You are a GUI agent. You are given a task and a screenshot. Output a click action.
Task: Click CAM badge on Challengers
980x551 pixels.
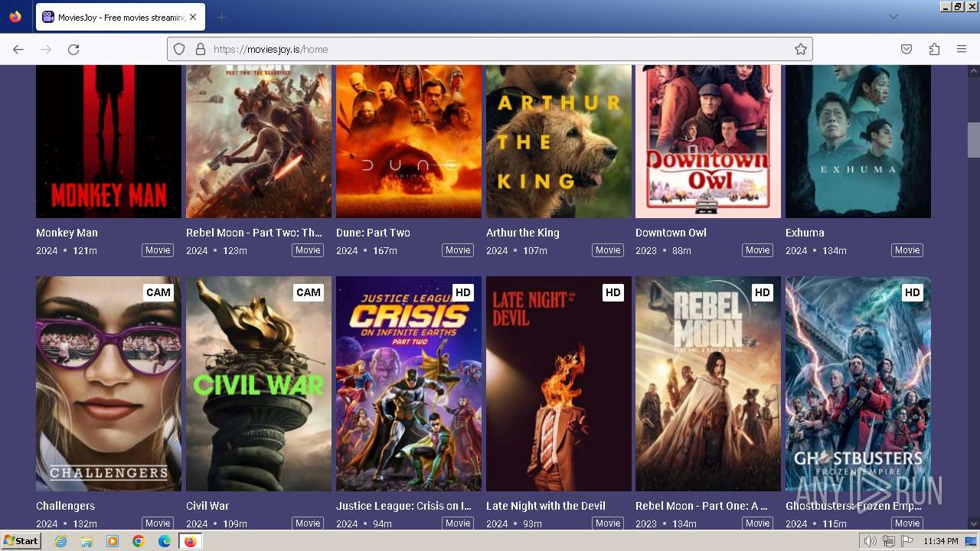point(158,292)
